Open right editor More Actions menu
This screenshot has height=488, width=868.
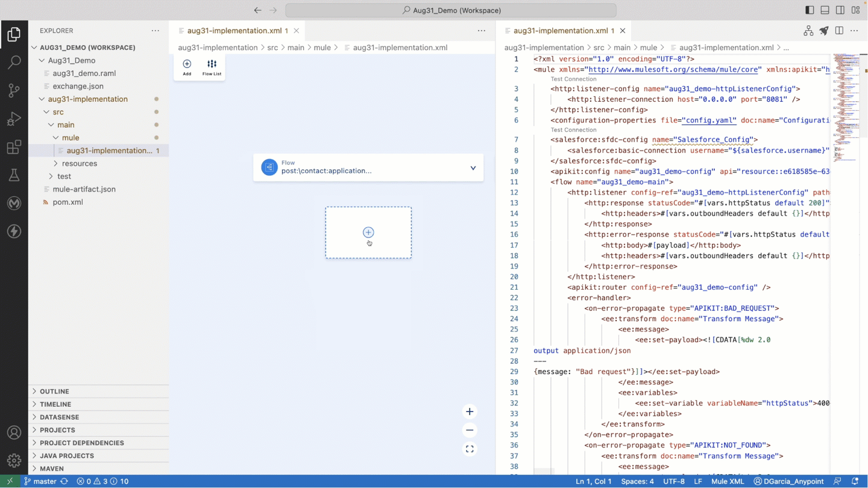tap(854, 31)
